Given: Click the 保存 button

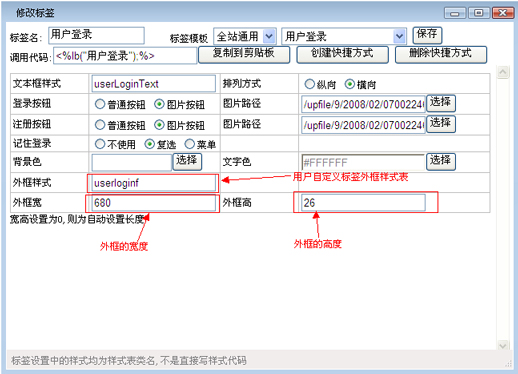Looking at the screenshot, I should pos(427,35).
